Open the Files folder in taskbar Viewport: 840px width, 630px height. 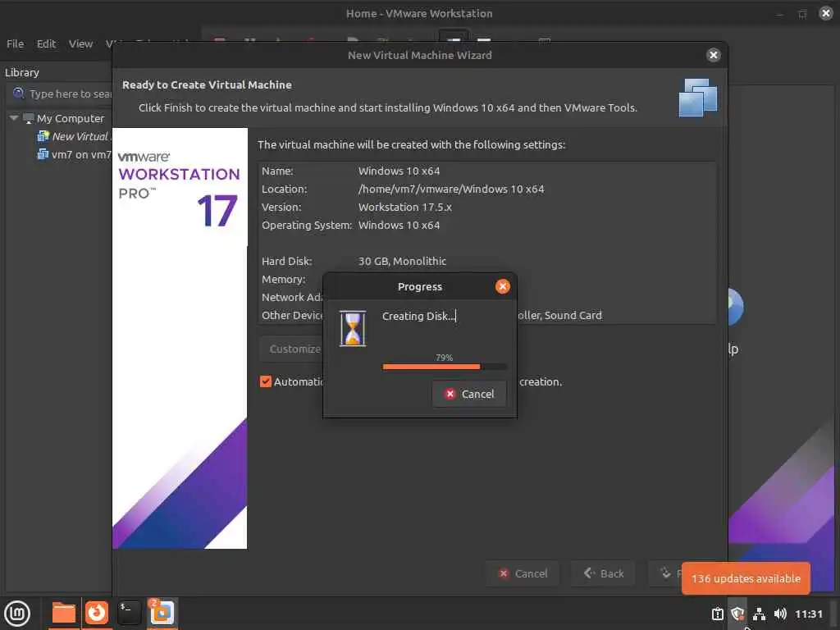pos(64,613)
